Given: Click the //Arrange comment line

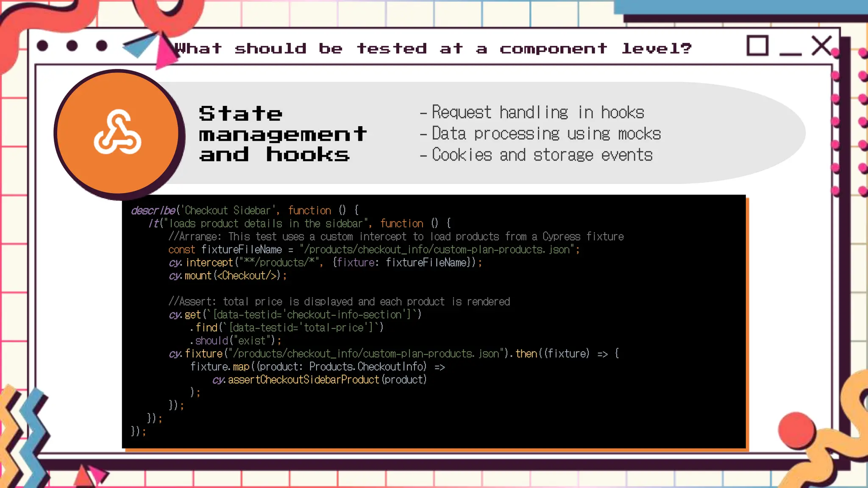Looking at the screenshot, I should click(x=396, y=236).
